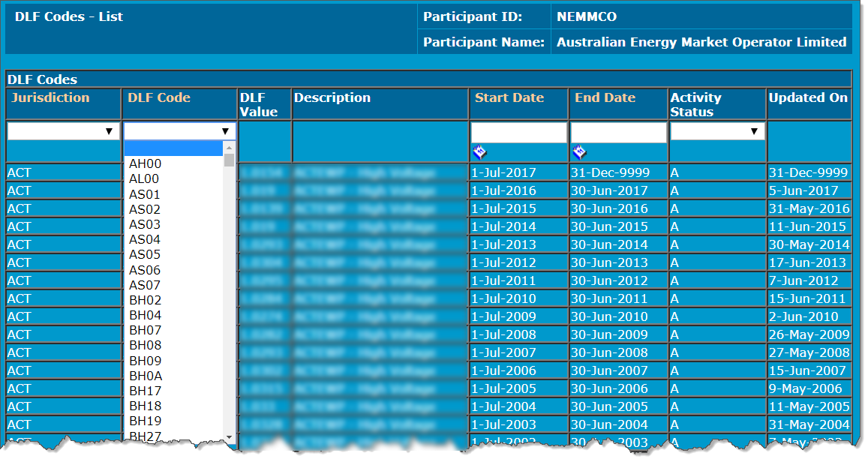
Task: Expand the Jurisdiction filter dropdown
Action: pos(63,131)
